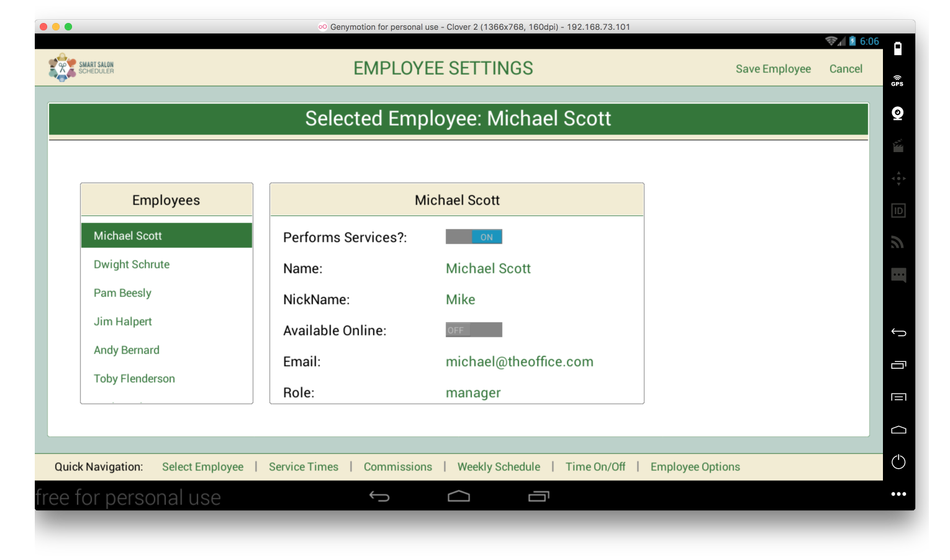
Task: Open Time On/Off quick navigation
Action: tap(595, 467)
